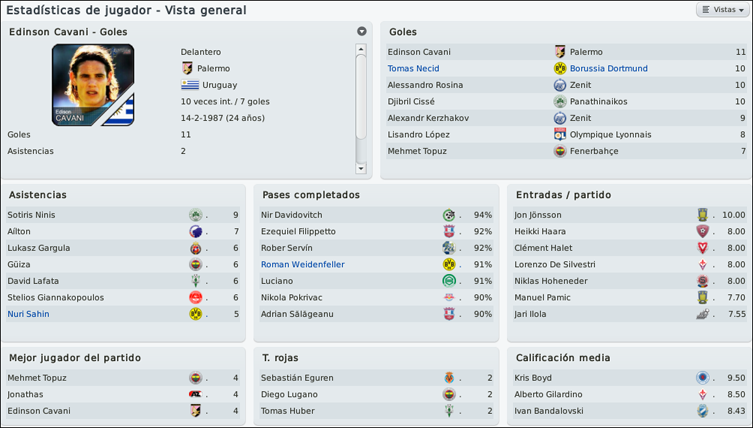The height and width of the screenshot is (428, 753).
Task: Click the Palermo club badge under Delantero
Action: (x=187, y=68)
